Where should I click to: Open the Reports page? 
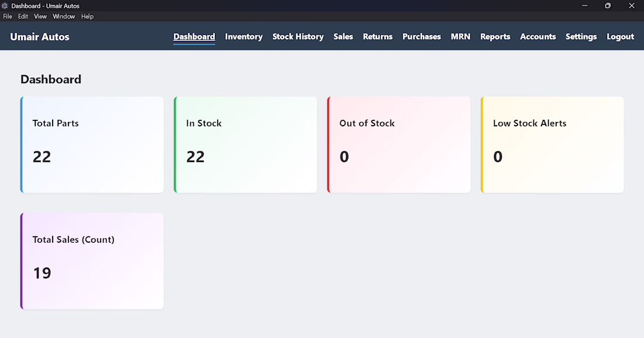(x=495, y=36)
